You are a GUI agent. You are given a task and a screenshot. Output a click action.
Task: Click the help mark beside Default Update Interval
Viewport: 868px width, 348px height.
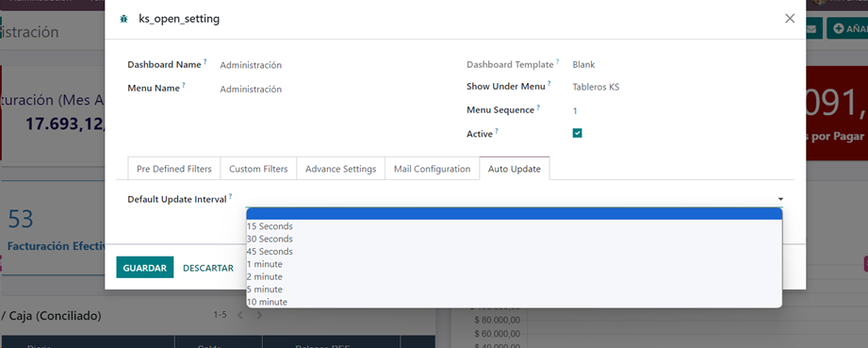tap(230, 196)
